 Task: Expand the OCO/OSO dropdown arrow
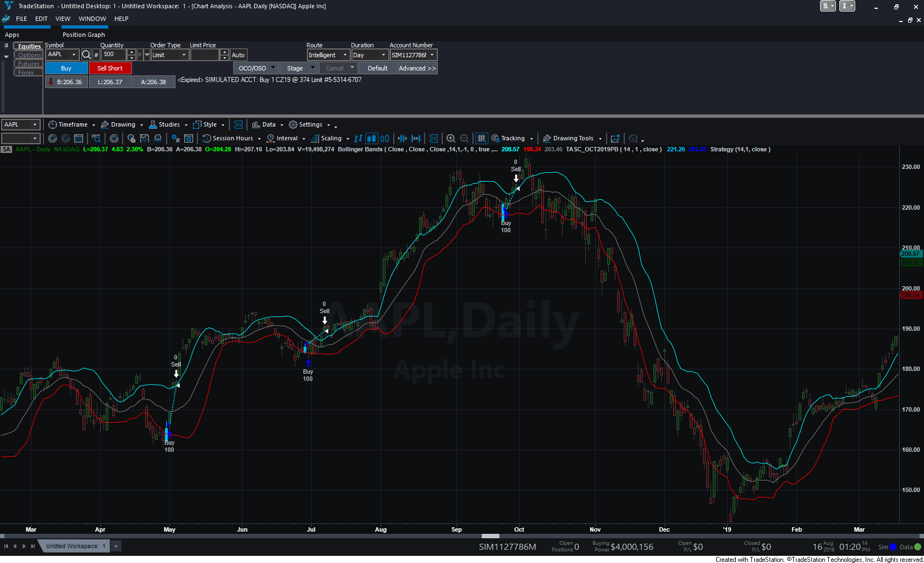(273, 68)
